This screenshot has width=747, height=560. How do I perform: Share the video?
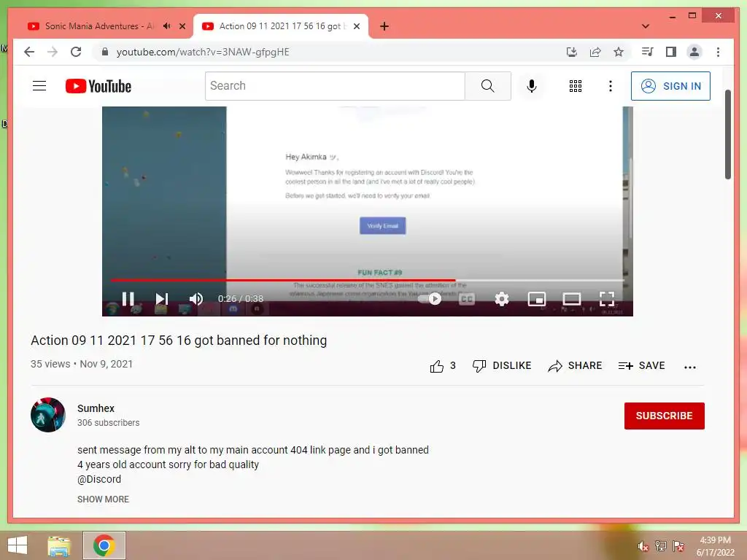click(x=575, y=366)
